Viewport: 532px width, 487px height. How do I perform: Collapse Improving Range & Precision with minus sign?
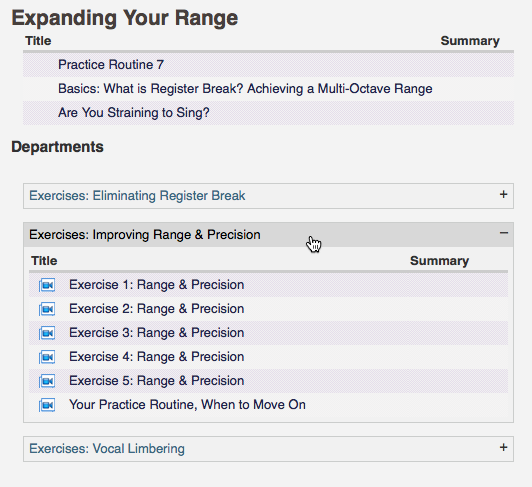tap(504, 233)
